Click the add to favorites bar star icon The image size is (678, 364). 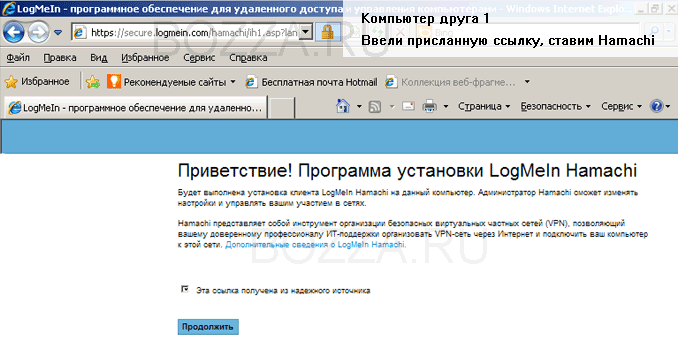click(93, 81)
